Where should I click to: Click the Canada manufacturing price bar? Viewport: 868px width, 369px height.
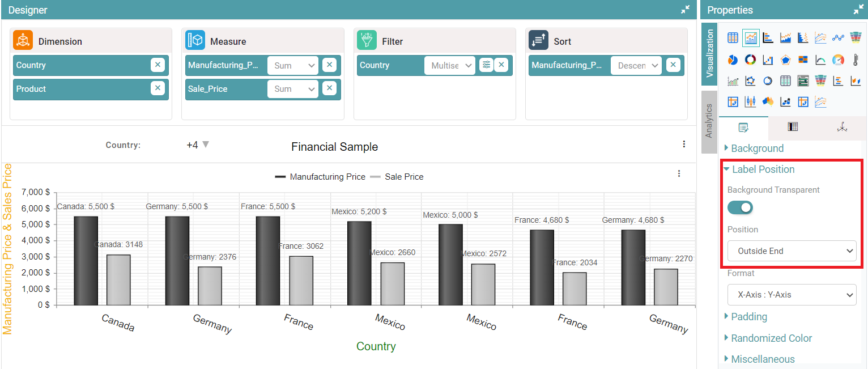pyautogui.click(x=86, y=261)
